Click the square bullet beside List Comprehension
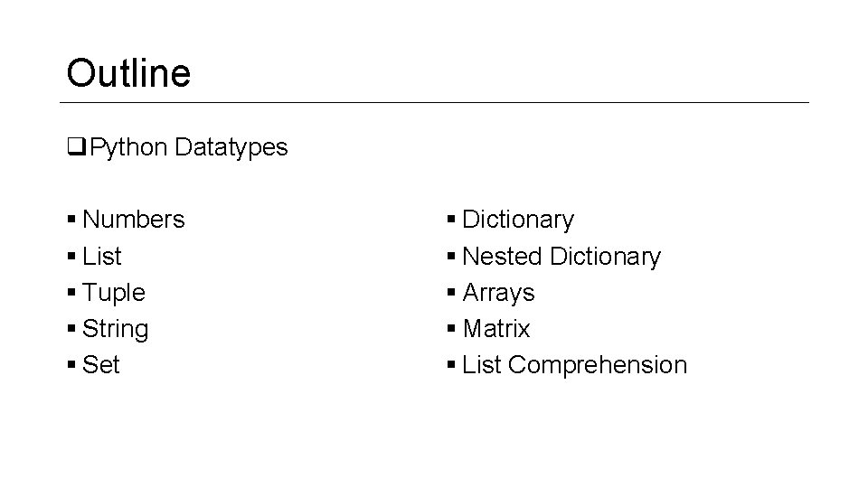The height and width of the screenshot is (488, 868). tap(451, 364)
